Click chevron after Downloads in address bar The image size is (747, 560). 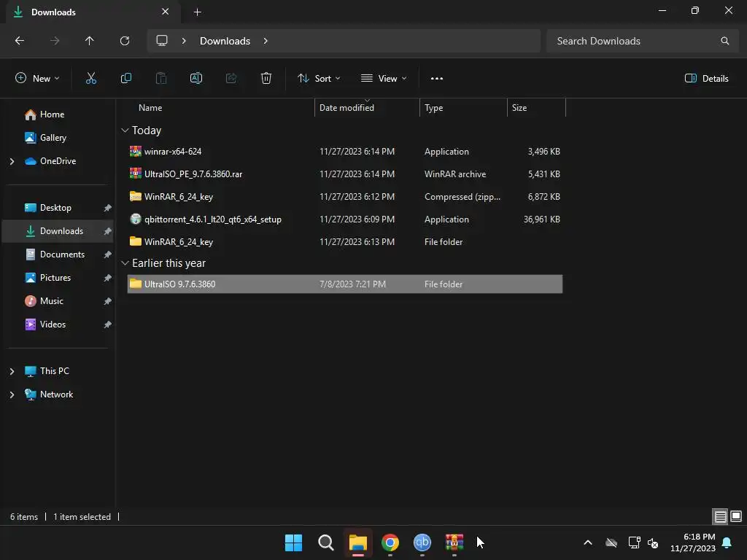(266, 41)
